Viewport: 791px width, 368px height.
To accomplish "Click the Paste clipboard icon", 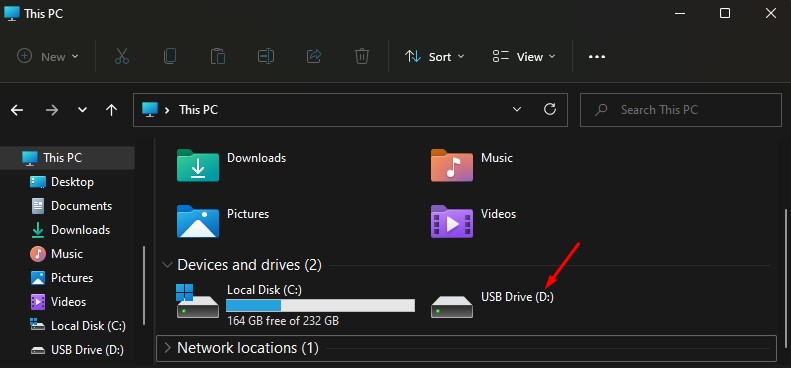I will pyautogui.click(x=217, y=56).
